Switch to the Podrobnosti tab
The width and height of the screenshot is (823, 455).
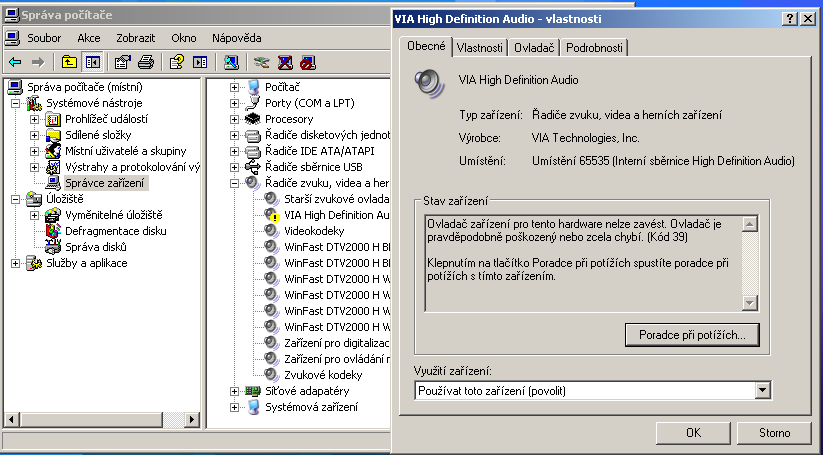click(594, 48)
